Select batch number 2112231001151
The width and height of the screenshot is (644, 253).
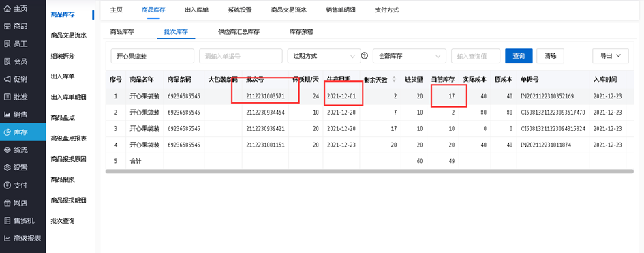[x=265, y=145]
